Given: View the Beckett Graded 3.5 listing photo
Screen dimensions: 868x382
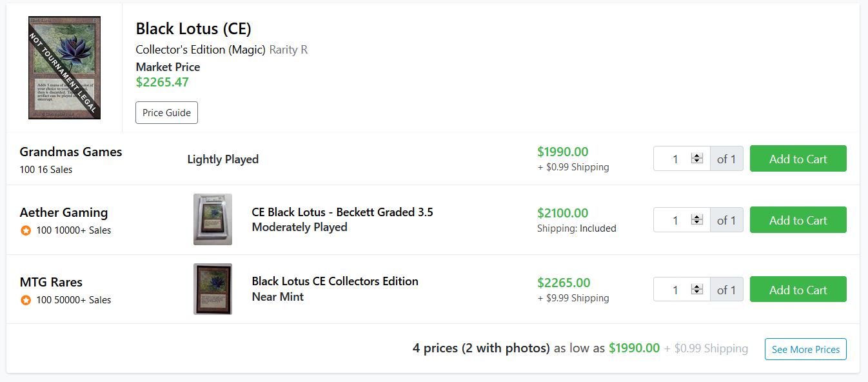Looking at the screenshot, I should 213,219.
